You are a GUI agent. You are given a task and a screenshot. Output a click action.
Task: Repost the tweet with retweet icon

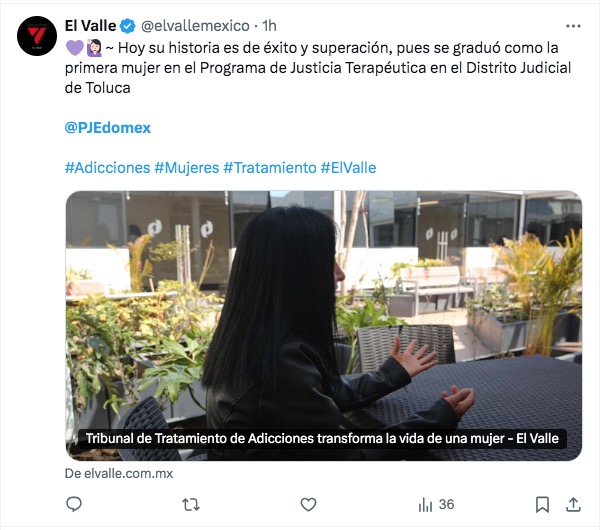pyautogui.click(x=191, y=504)
